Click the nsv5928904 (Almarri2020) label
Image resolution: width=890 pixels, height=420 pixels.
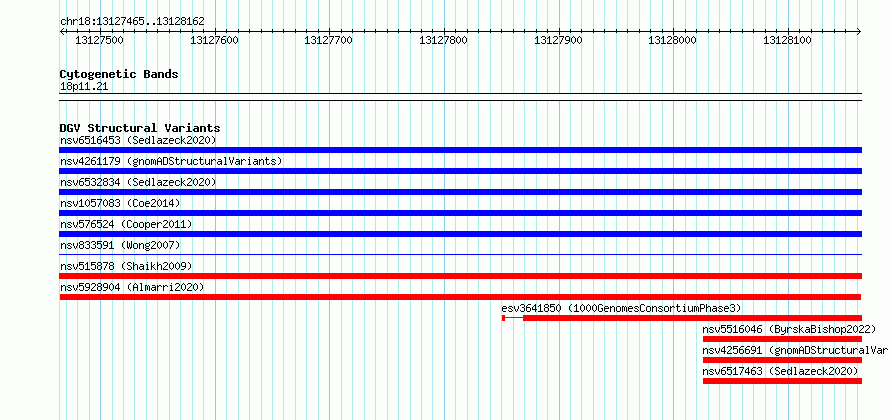pos(132,287)
